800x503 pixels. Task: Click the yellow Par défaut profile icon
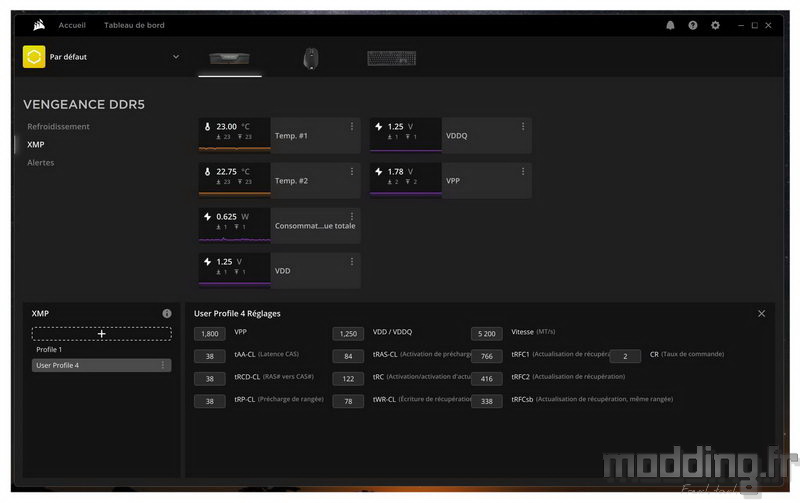34,57
